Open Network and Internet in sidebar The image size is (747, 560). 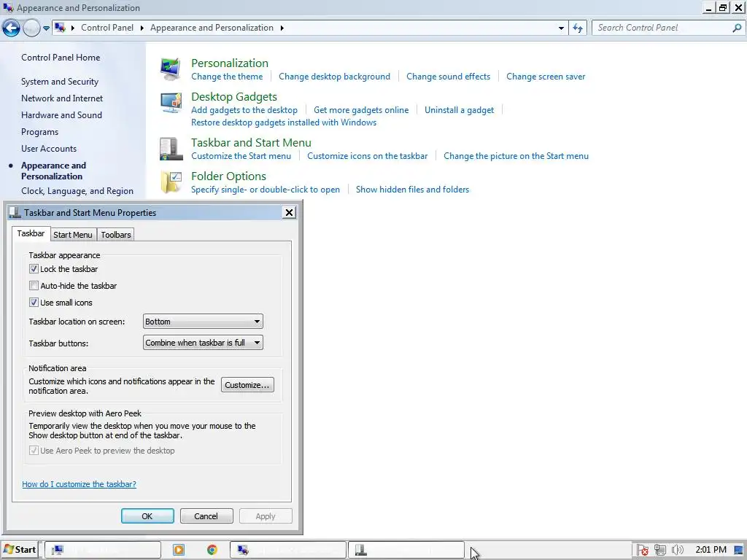[62, 98]
